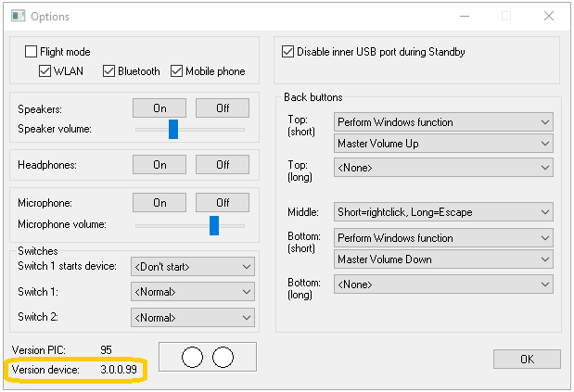Uncheck the Mobile phone checkbox
This screenshot has width=574, height=392.
176,71
